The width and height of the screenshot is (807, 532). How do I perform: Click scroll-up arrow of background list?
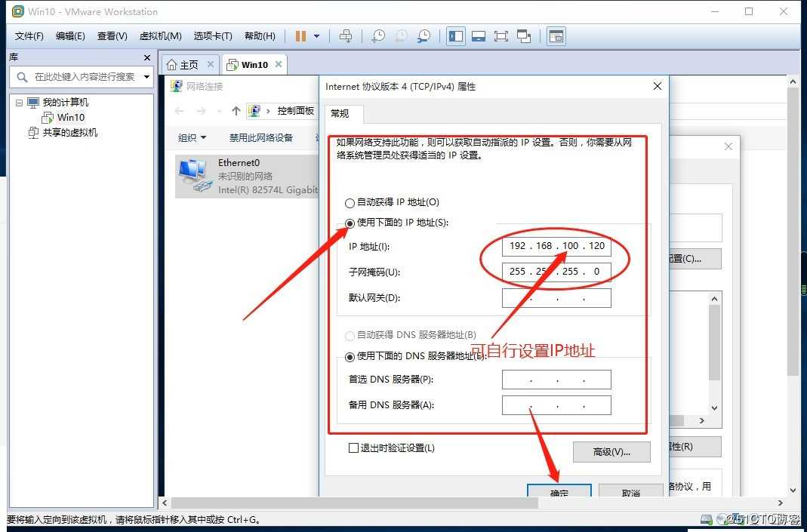714,299
